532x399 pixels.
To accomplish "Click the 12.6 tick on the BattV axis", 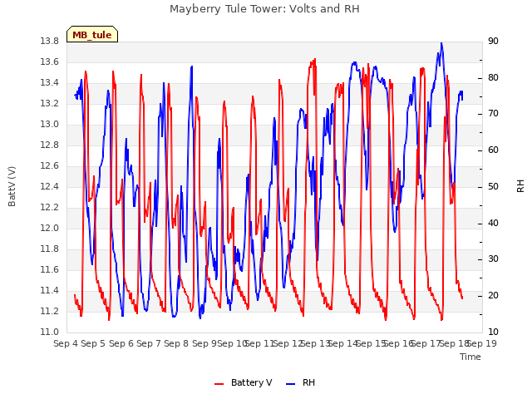I will coord(50,166).
